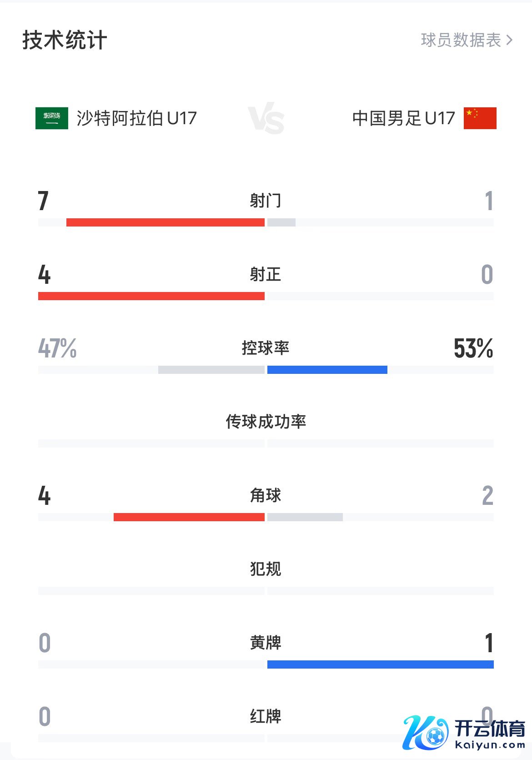Select the 犯规 fouls stat label
This screenshot has height=760, width=532.
[x=266, y=569]
